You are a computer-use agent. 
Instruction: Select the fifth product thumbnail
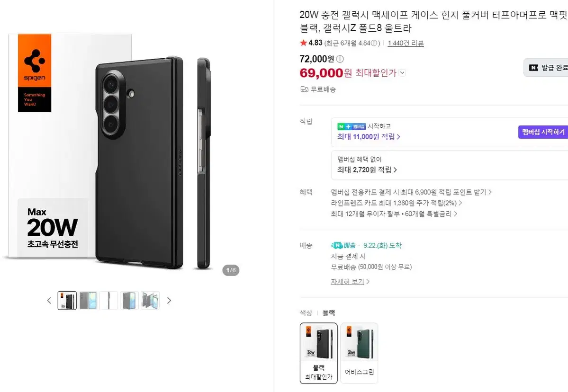[x=150, y=301]
